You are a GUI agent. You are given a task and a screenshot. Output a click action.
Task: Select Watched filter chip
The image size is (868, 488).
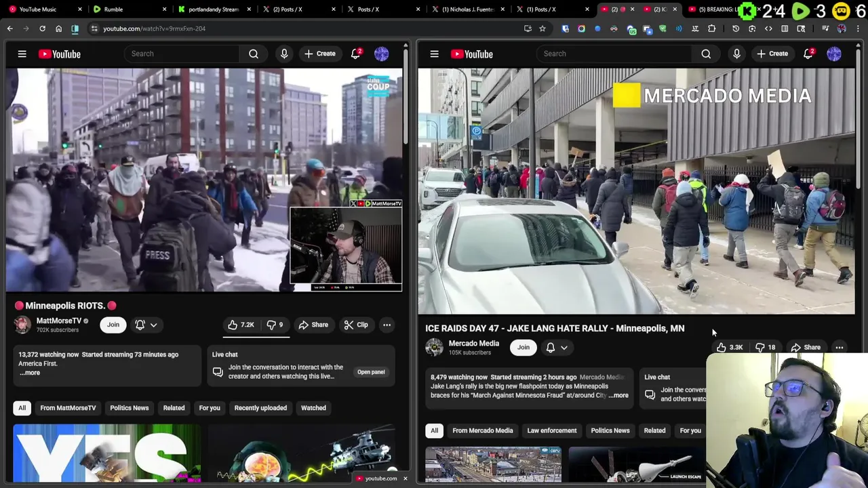[x=313, y=408]
